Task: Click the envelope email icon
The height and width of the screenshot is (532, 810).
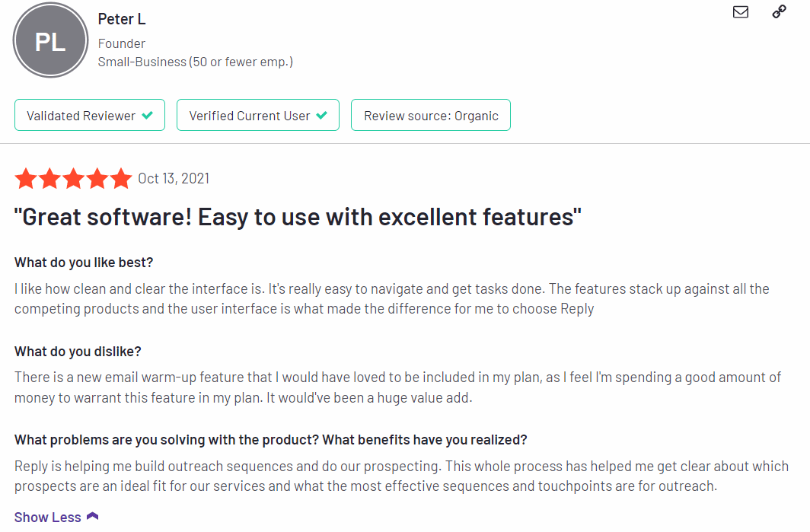Action: coord(740,12)
